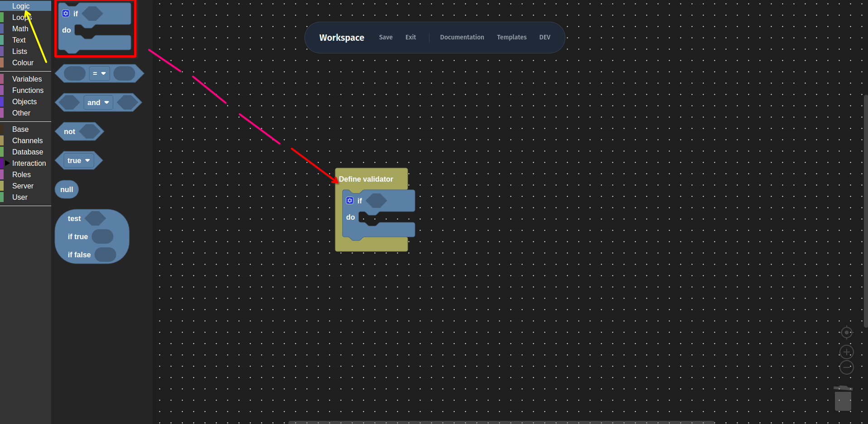The height and width of the screenshot is (424, 868).
Task: Click the horizontal scrollbar at bottom
Action: click(x=502, y=422)
